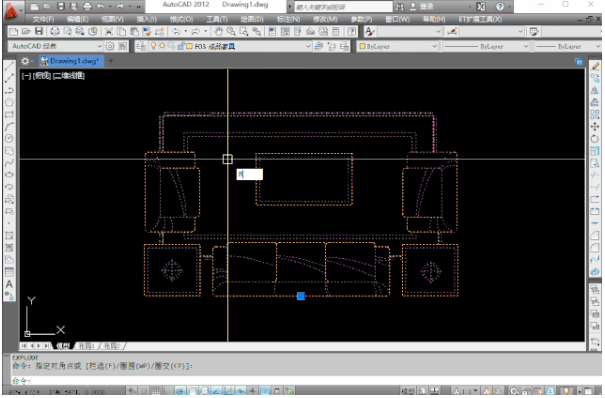The image size is (605, 398).
Task: Click the sign-in 登录 button
Action: [421, 7]
